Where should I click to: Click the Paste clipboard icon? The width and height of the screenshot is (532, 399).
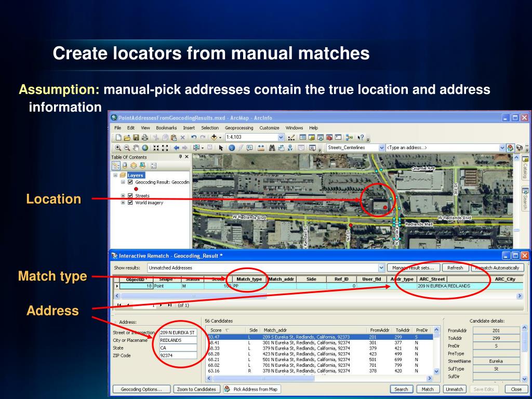174,137
